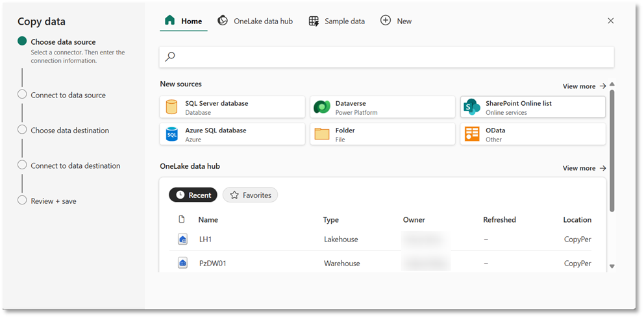Click the Lakehouse type cell

click(341, 239)
